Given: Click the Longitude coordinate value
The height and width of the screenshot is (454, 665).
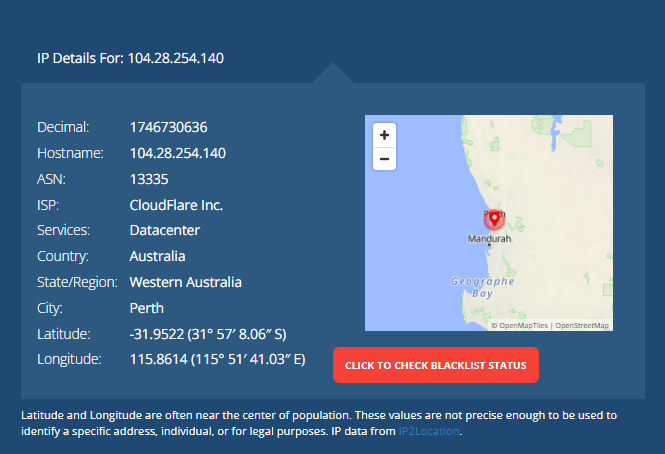Looking at the screenshot, I should pyautogui.click(x=217, y=359).
